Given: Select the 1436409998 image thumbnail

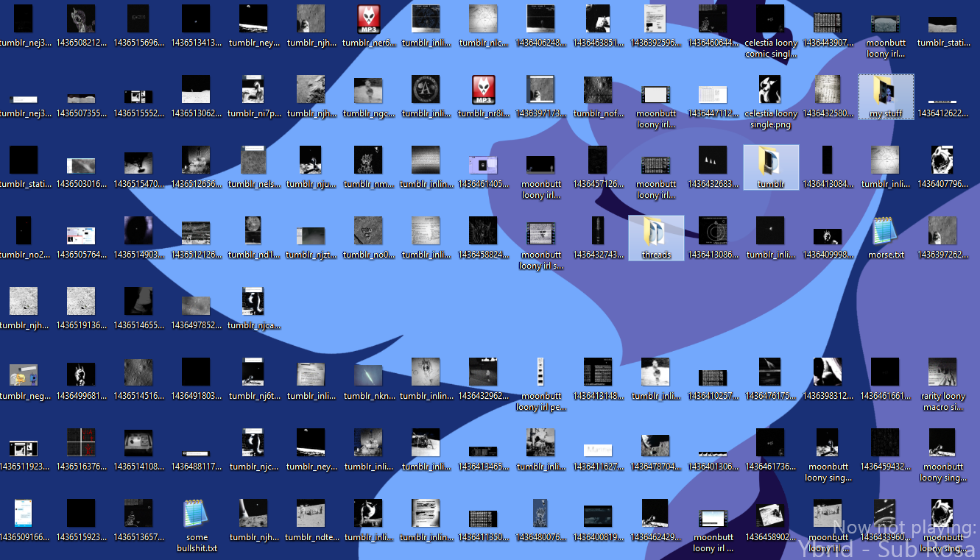Looking at the screenshot, I should 828,236.
